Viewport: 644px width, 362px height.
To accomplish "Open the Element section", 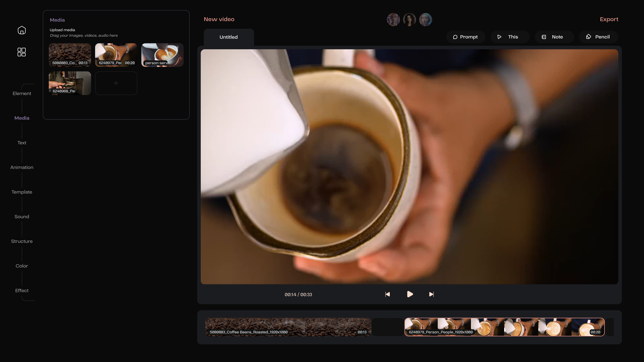I will [x=22, y=93].
